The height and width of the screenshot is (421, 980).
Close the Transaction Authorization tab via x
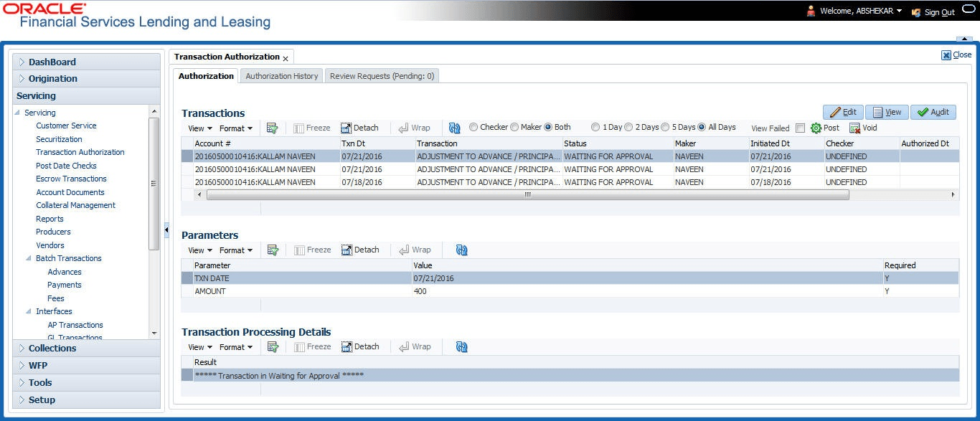tap(286, 58)
